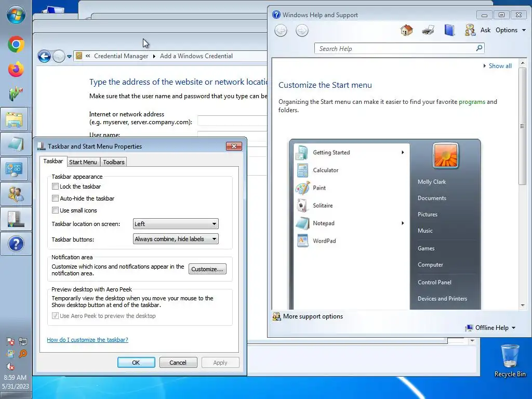Click the Help window vertical scrollbar thumb

523,126
